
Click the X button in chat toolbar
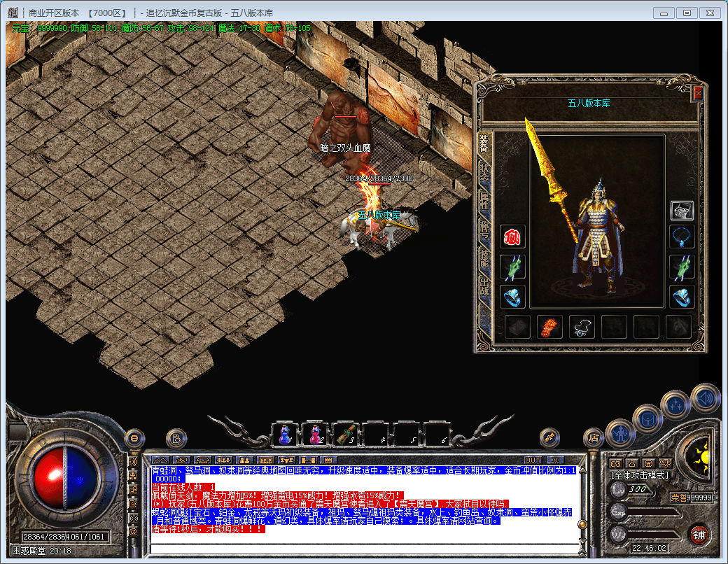[554, 460]
